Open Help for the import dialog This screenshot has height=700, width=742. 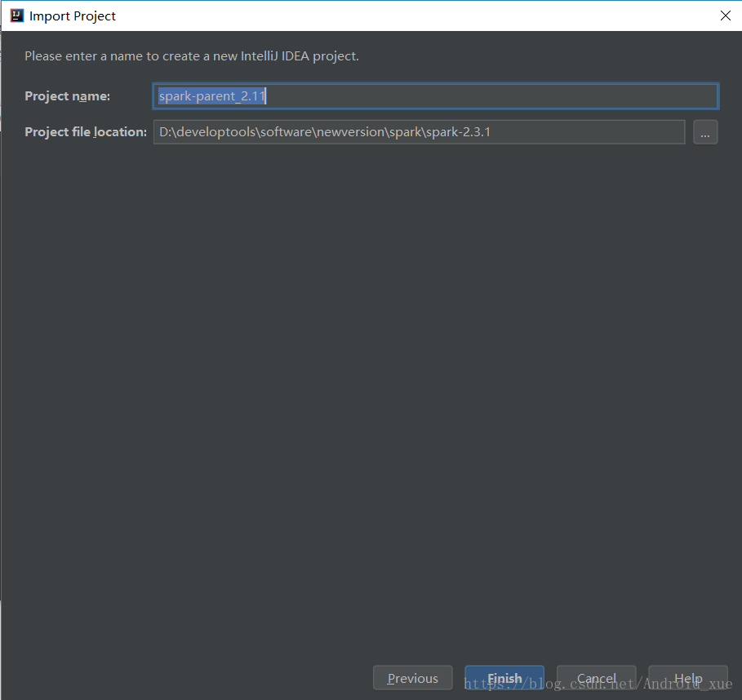pos(688,678)
